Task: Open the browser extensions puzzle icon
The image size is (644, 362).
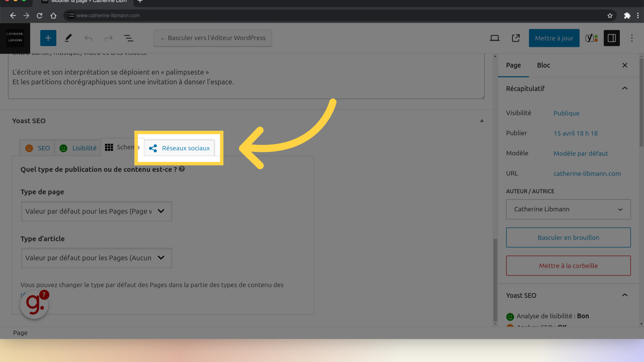Action: pyautogui.click(x=627, y=15)
